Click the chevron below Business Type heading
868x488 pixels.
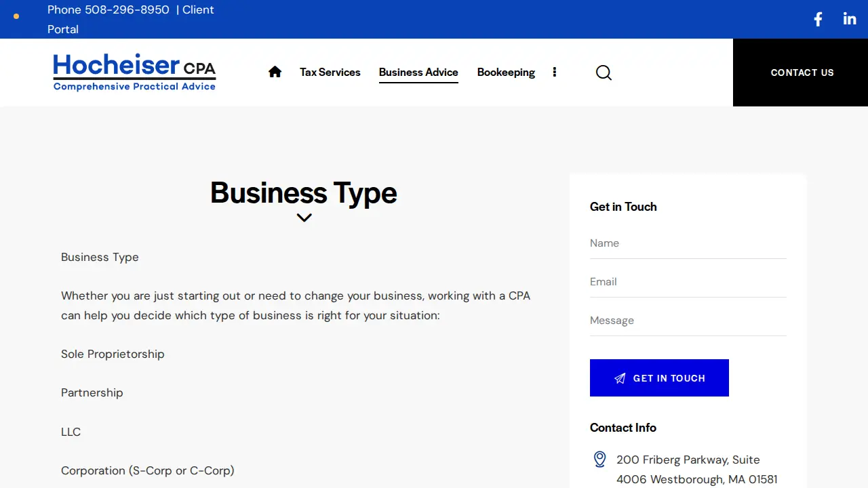point(304,218)
